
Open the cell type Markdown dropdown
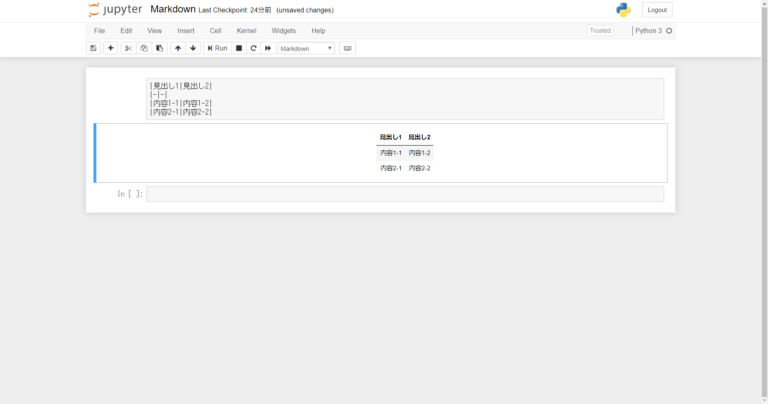[x=306, y=48]
